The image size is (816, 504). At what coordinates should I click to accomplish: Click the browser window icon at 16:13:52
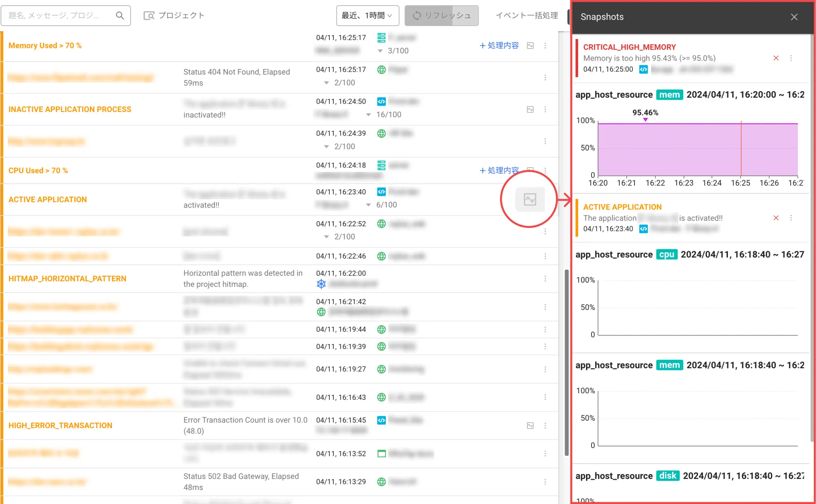pos(382,454)
